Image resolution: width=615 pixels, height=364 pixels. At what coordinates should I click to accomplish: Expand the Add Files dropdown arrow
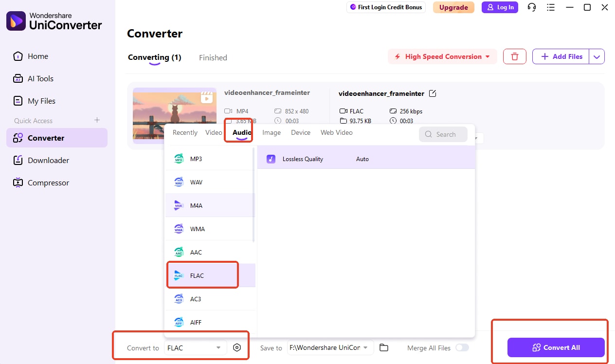(x=597, y=56)
